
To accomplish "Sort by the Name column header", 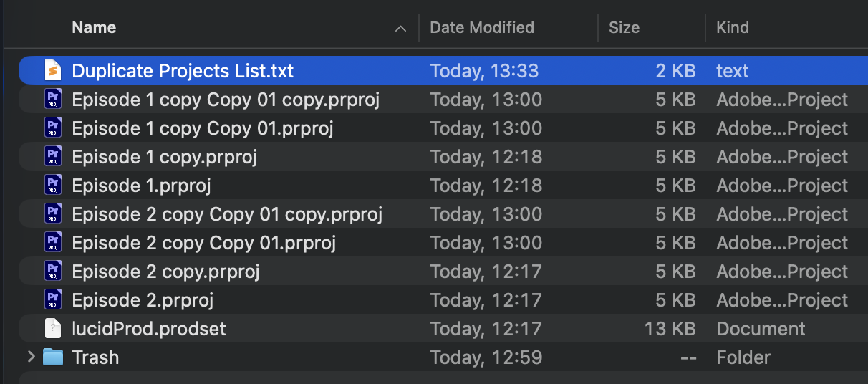I will pos(94,28).
